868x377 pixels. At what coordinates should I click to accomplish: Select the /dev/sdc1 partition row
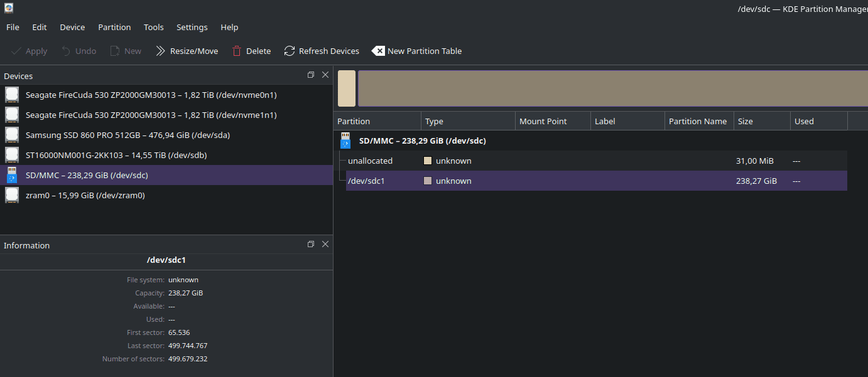597,181
